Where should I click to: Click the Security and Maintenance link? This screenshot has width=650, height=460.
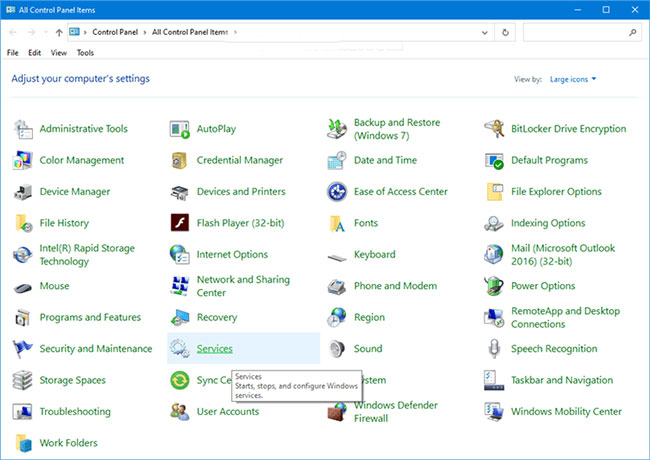pos(96,349)
